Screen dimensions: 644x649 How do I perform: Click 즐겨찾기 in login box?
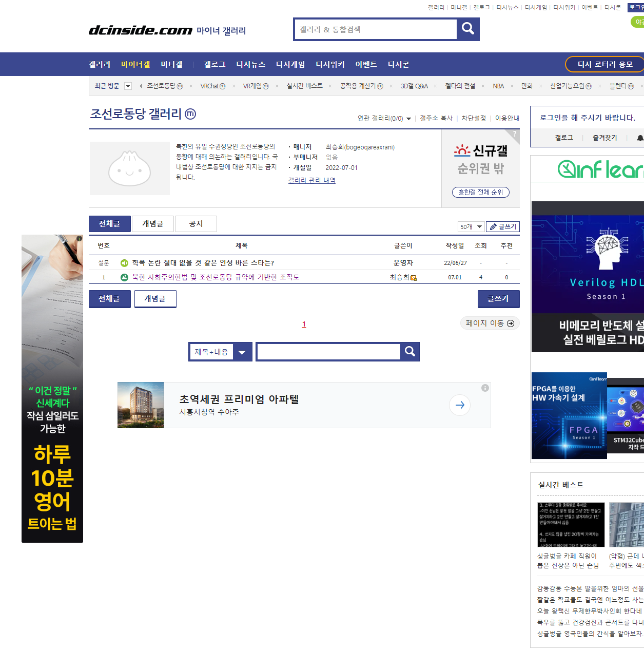(604, 138)
